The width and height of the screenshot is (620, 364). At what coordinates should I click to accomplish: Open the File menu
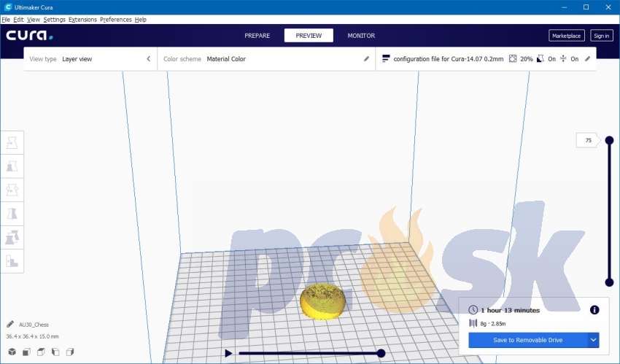pyautogui.click(x=6, y=20)
